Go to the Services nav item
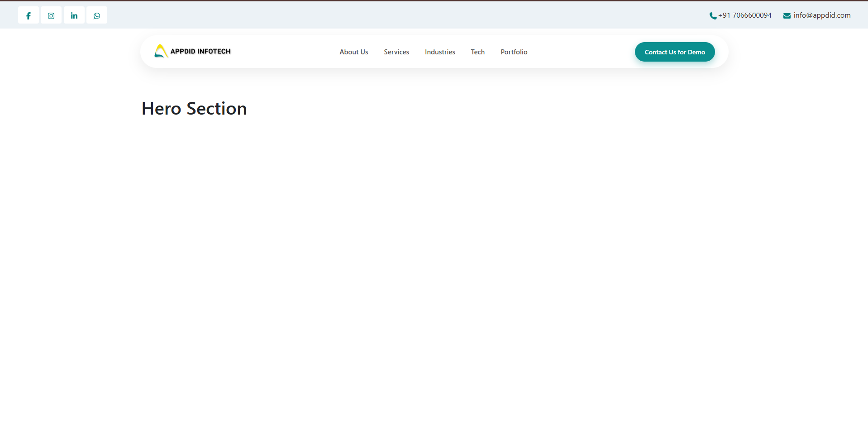 pos(396,52)
